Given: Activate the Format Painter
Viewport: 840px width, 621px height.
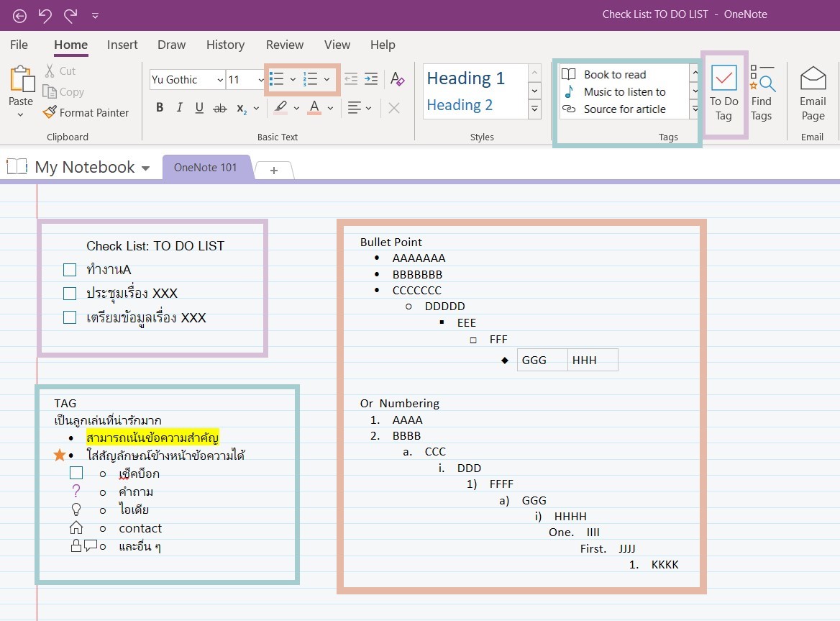Looking at the screenshot, I should point(86,112).
